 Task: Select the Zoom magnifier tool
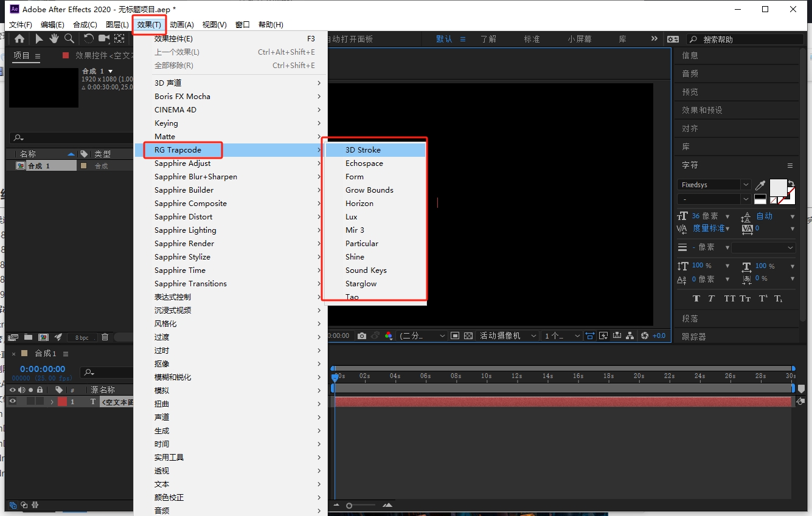69,38
